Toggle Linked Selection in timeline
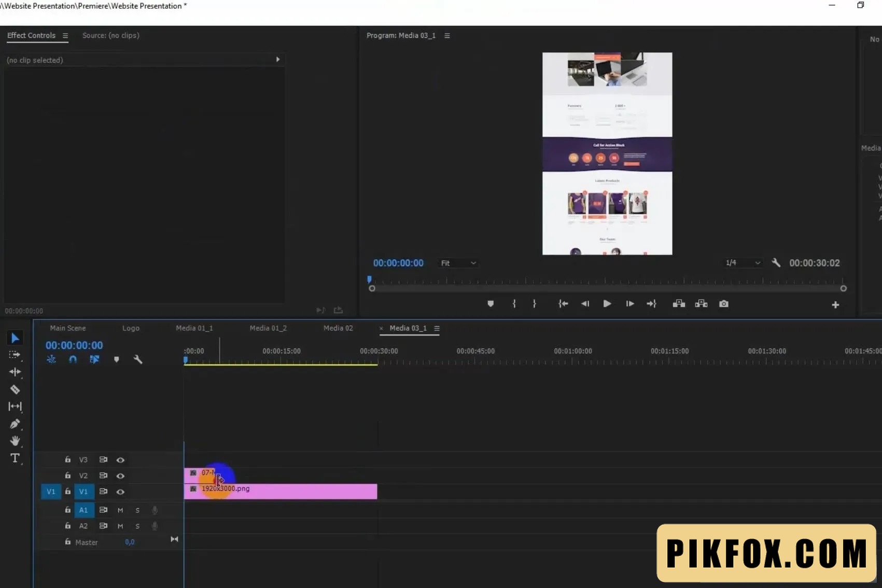This screenshot has height=588, width=882. [94, 359]
